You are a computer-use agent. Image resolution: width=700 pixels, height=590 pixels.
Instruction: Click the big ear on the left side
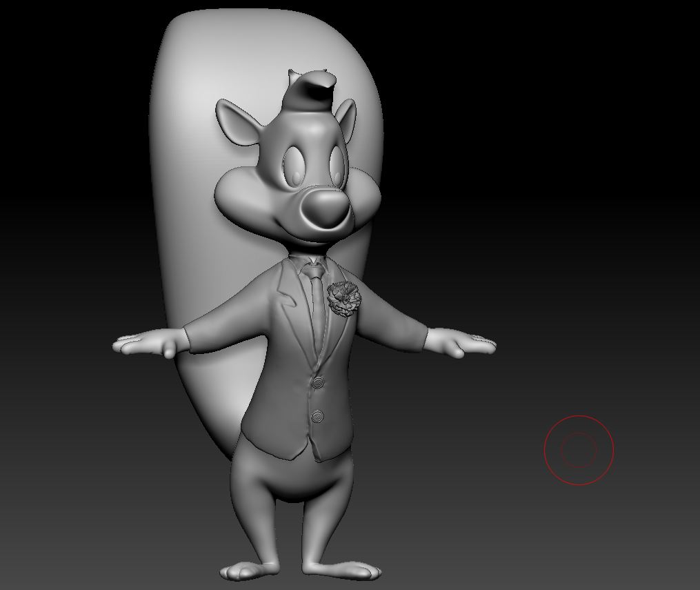238,122
